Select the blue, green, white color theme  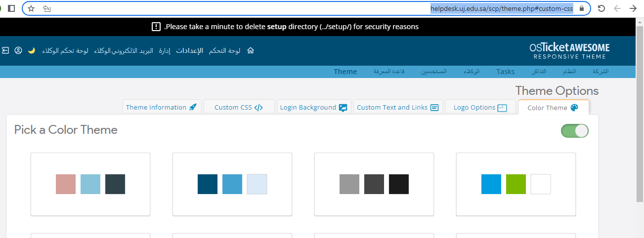pos(515,184)
